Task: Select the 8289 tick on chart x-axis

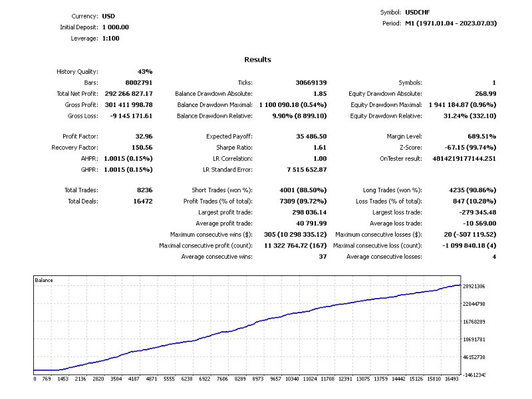Action: tap(240, 379)
